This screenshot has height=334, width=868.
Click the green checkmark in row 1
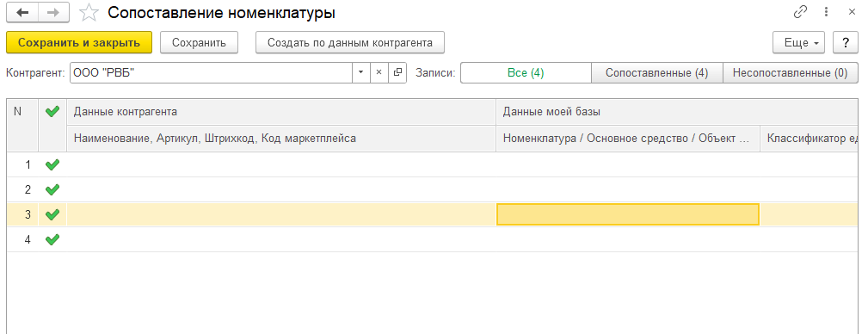(x=52, y=164)
